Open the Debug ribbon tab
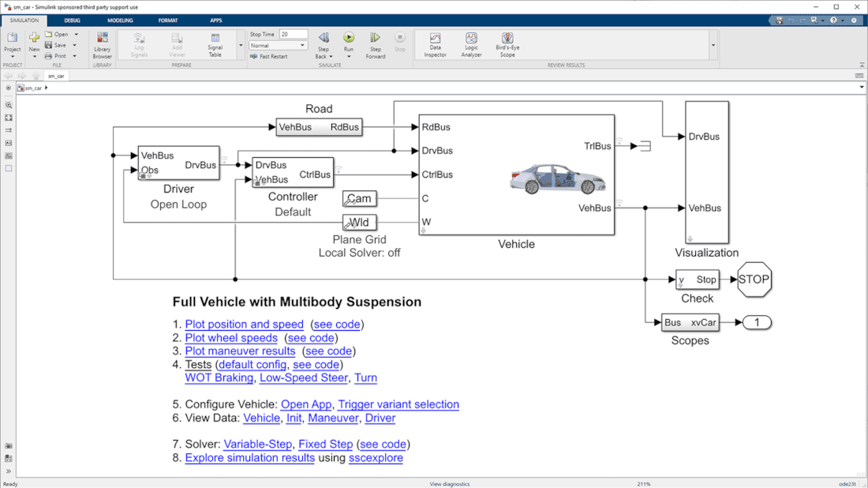The height and width of the screenshot is (488, 868). (x=72, y=21)
